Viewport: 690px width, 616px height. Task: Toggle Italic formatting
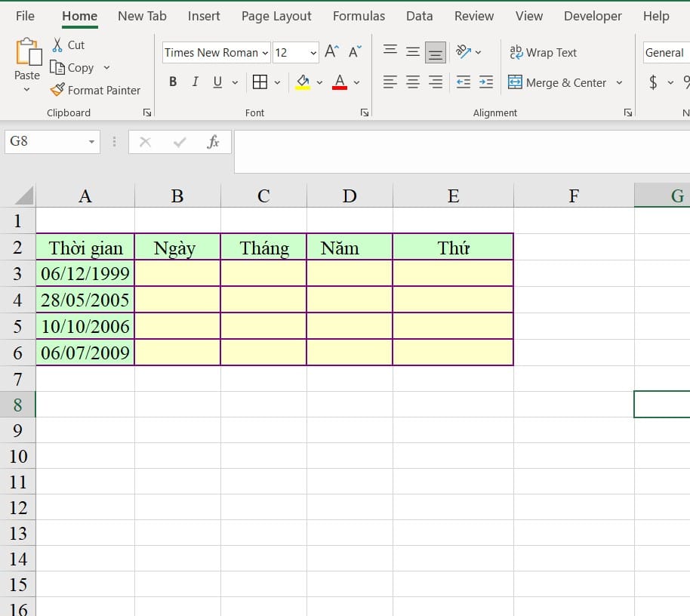click(196, 82)
